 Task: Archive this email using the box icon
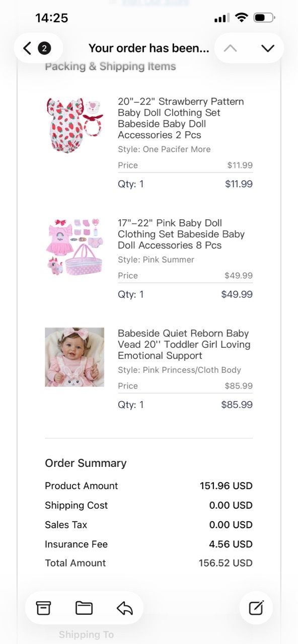coord(44,608)
